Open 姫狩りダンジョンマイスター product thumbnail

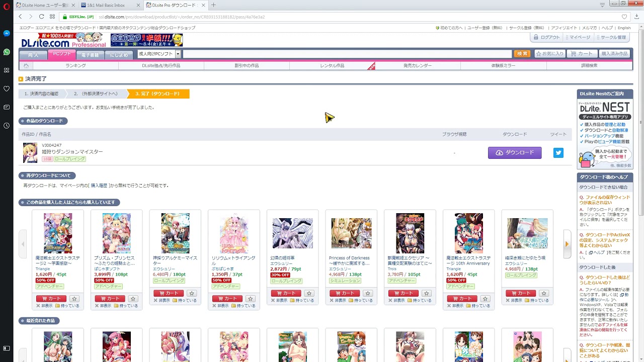pyautogui.click(x=30, y=153)
